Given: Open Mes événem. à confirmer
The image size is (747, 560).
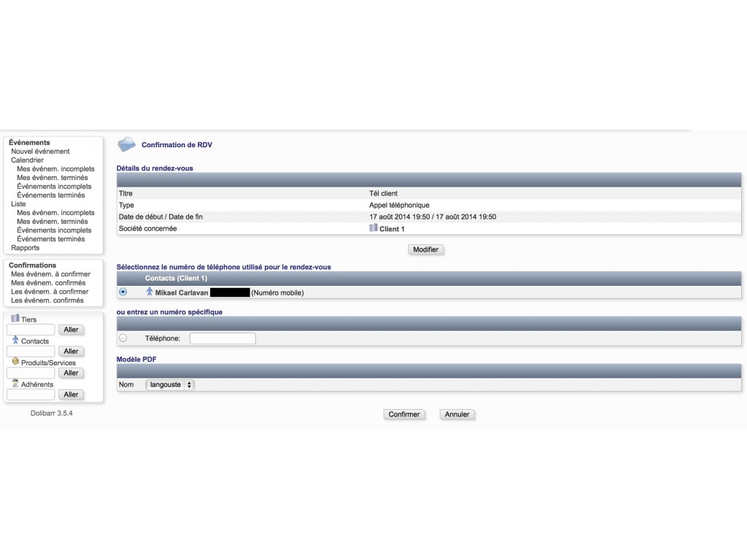Looking at the screenshot, I should [x=50, y=274].
